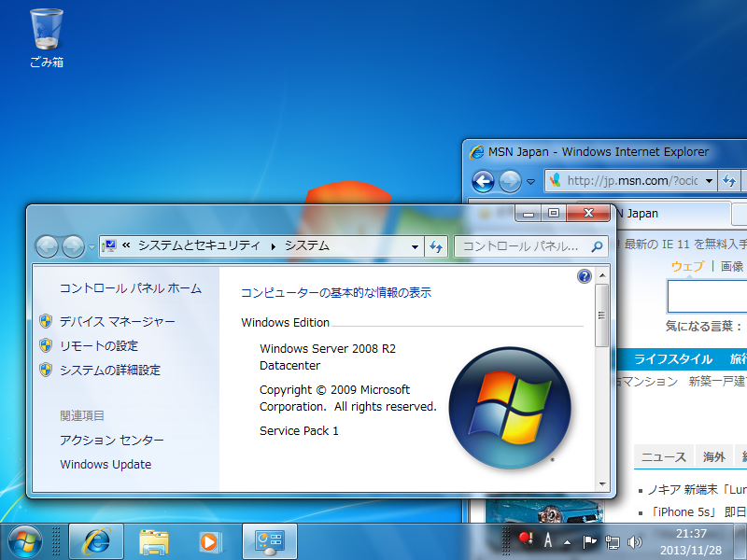Click the Internet Explorer title bar logo
The height and width of the screenshot is (560, 747).
[x=477, y=152]
